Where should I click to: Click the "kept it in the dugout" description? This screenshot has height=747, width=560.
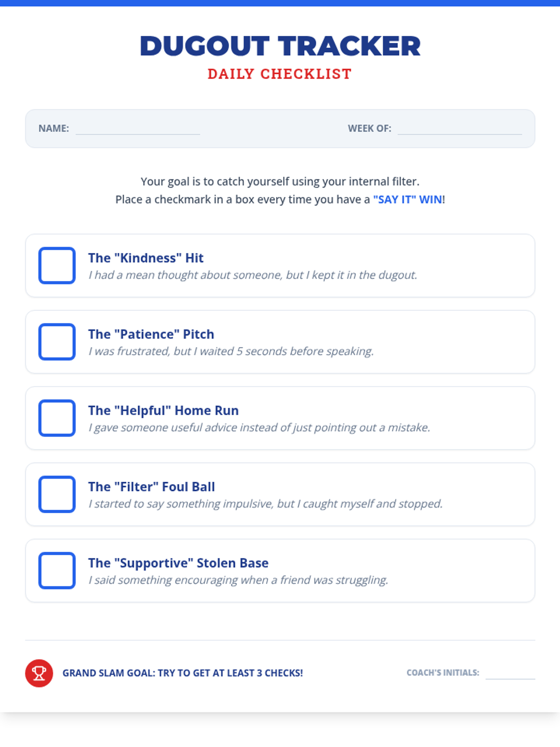pos(252,275)
